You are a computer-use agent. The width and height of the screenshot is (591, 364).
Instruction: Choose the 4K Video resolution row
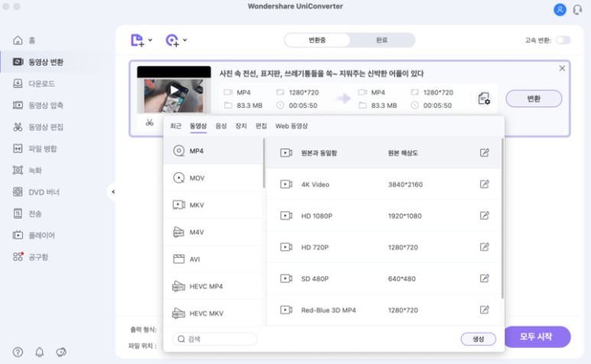pos(384,184)
